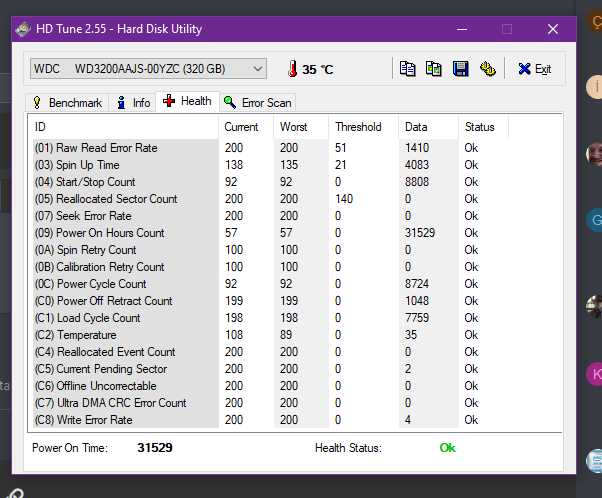Click data value 31529 in Power On Hours row
This screenshot has width=602, height=498.
point(420,233)
